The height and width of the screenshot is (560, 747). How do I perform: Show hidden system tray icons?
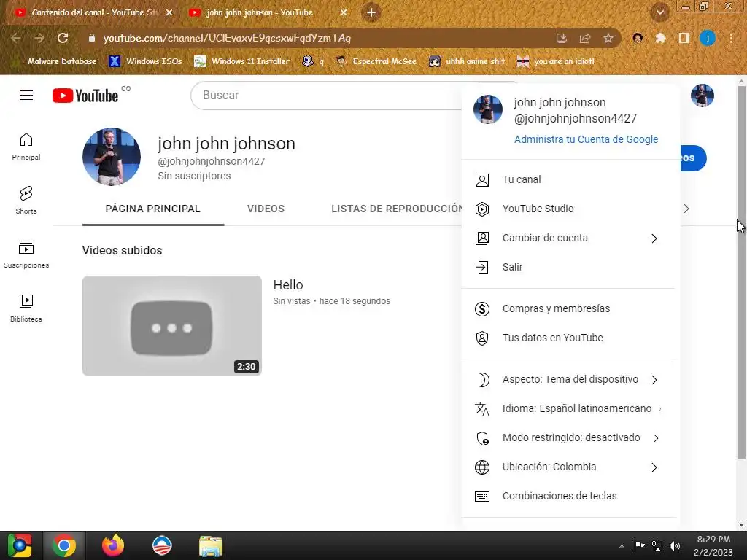pyautogui.click(x=622, y=546)
